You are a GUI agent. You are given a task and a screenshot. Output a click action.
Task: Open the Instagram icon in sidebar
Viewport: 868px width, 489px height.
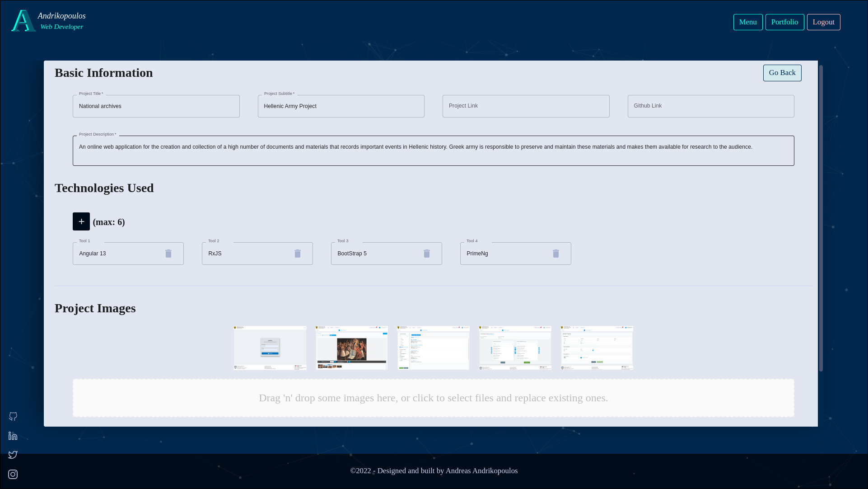click(13, 474)
